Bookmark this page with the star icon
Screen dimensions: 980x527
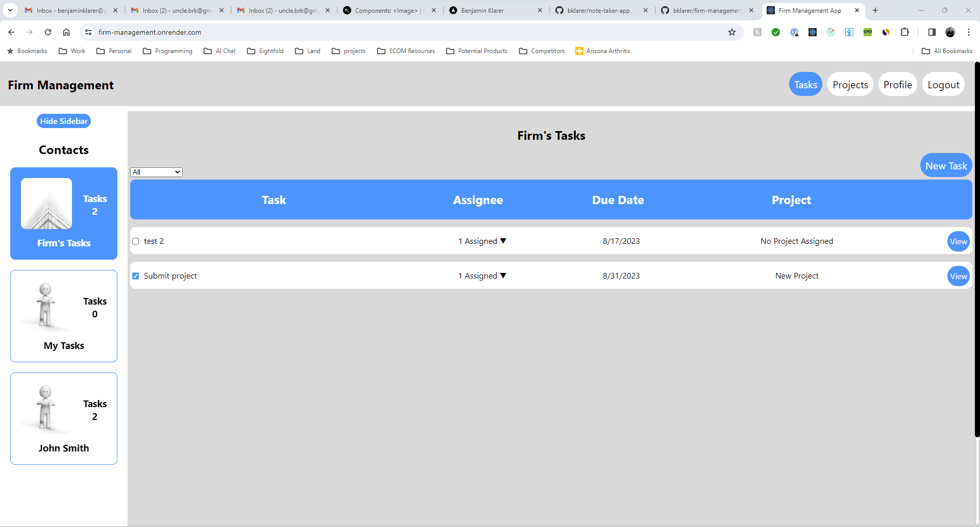731,32
